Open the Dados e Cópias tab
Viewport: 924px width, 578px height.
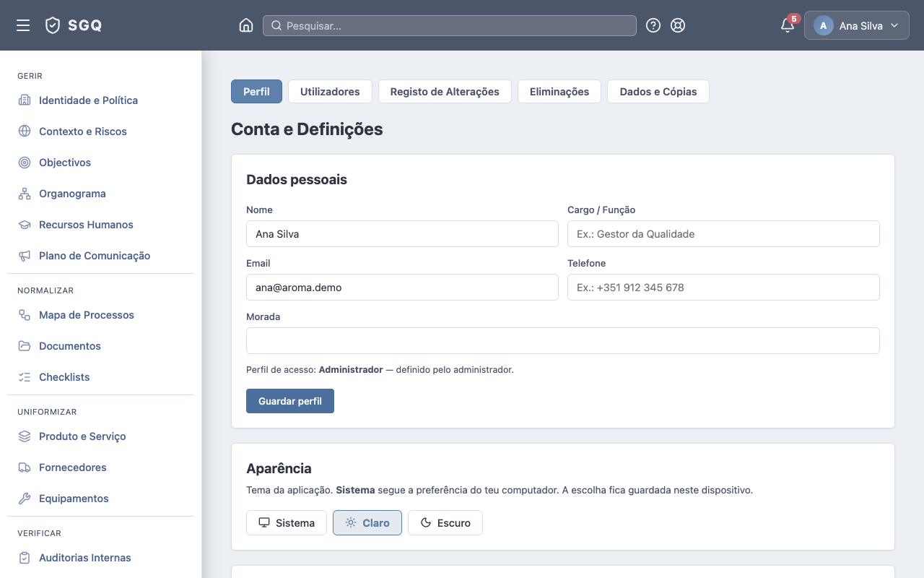pos(658,92)
